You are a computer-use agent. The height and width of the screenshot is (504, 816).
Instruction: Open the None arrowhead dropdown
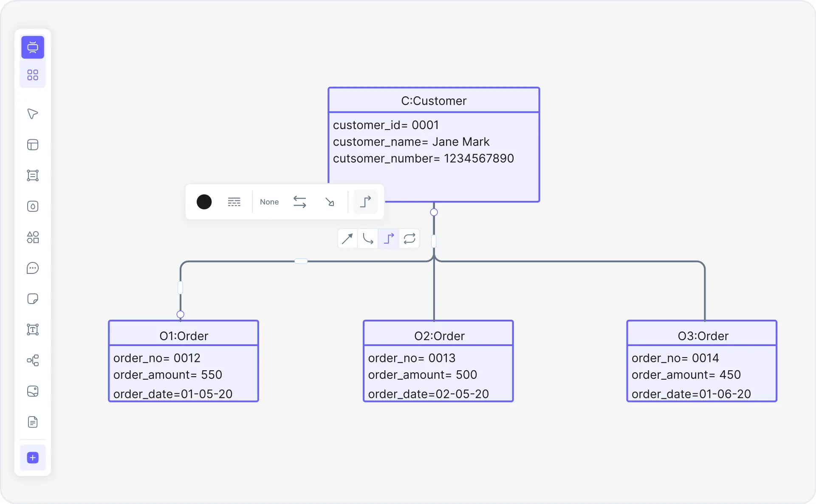coord(269,202)
